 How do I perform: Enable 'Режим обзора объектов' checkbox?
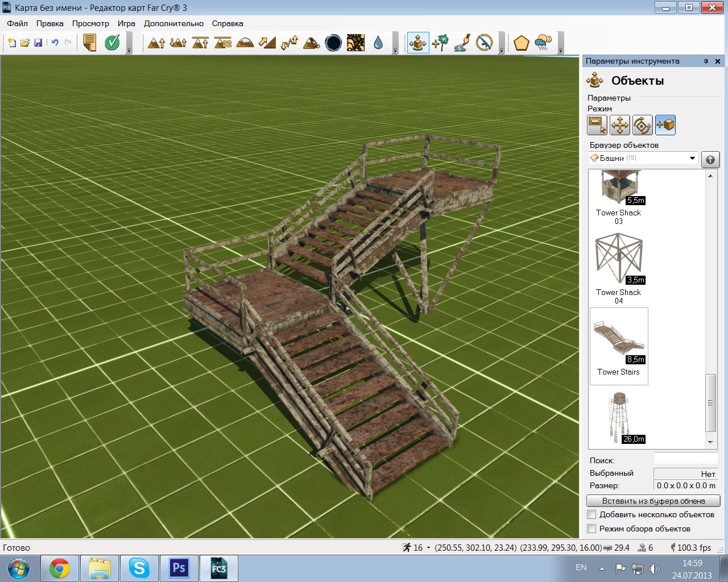point(592,529)
